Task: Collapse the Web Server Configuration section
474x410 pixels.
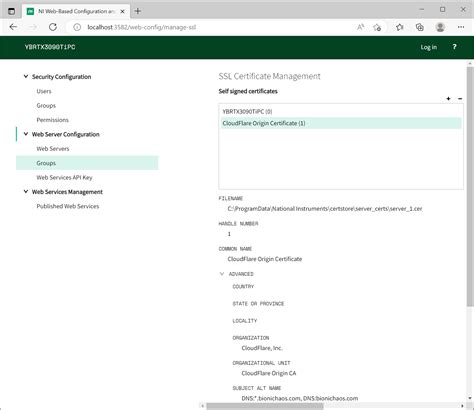Action: 26,134
